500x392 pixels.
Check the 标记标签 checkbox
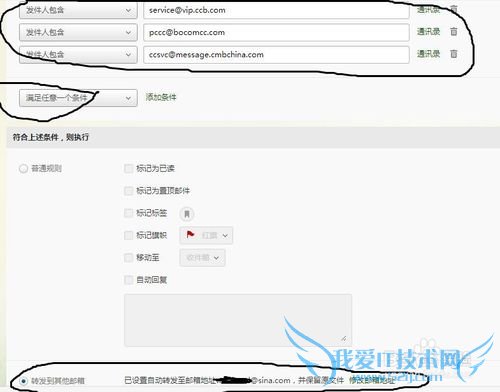pos(128,213)
